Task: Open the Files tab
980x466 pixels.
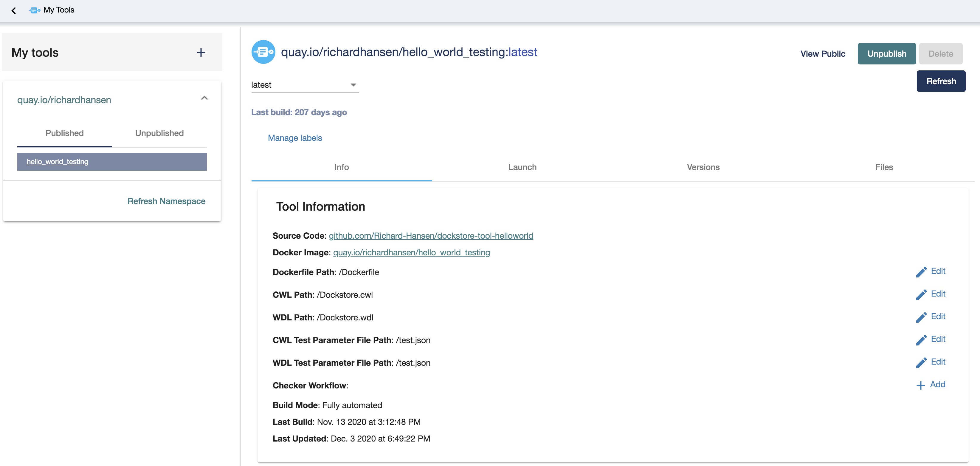Action: 884,167
